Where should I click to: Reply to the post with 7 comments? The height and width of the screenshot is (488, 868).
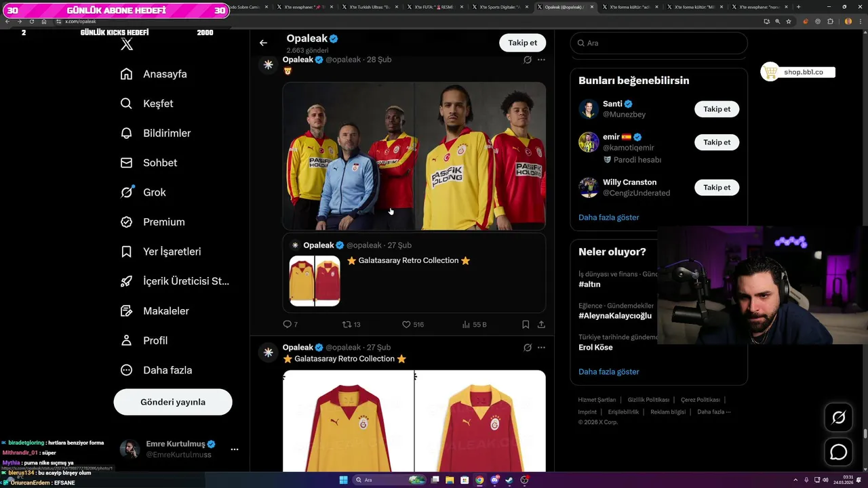(290, 325)
